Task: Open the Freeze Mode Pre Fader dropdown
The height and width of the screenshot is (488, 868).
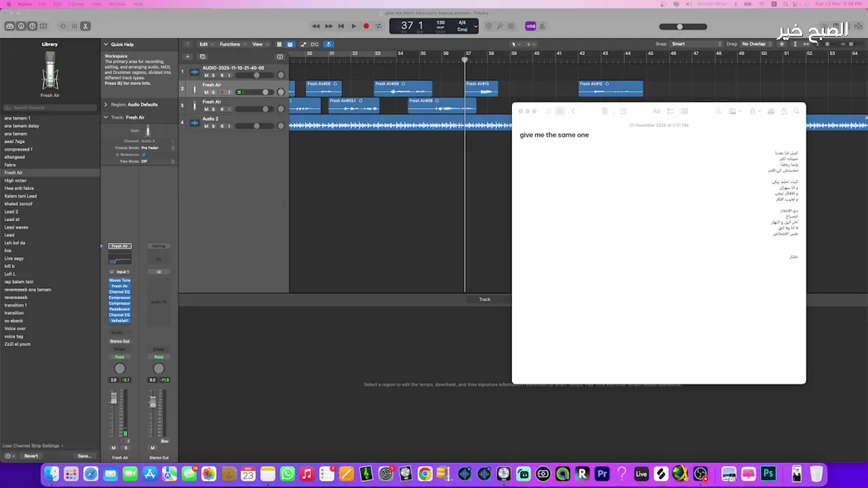Action: point(157,148)
